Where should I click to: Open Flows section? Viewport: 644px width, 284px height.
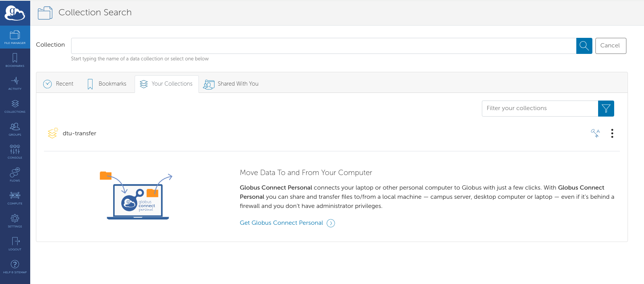coord(15,175)
